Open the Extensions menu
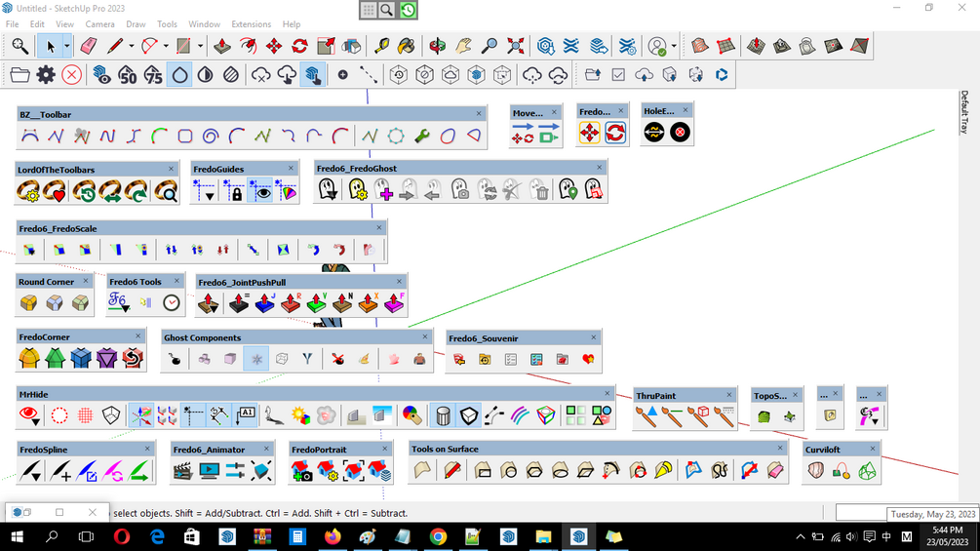 pos(252,23)
